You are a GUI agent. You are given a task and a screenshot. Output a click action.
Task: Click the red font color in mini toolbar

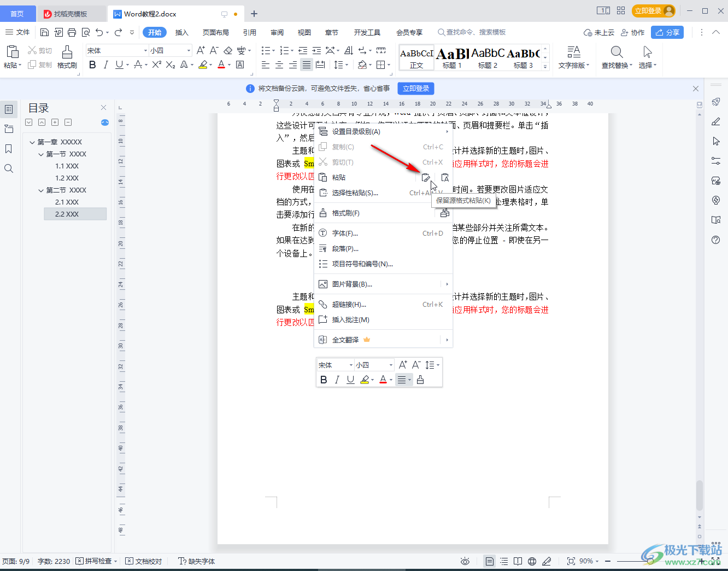(x=383, y=380)
